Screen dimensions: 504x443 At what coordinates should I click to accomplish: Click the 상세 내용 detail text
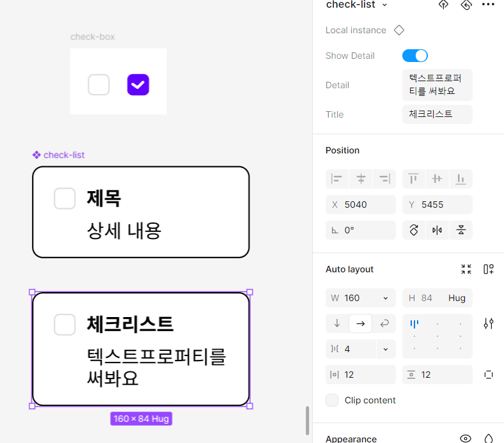coord(124,230)
